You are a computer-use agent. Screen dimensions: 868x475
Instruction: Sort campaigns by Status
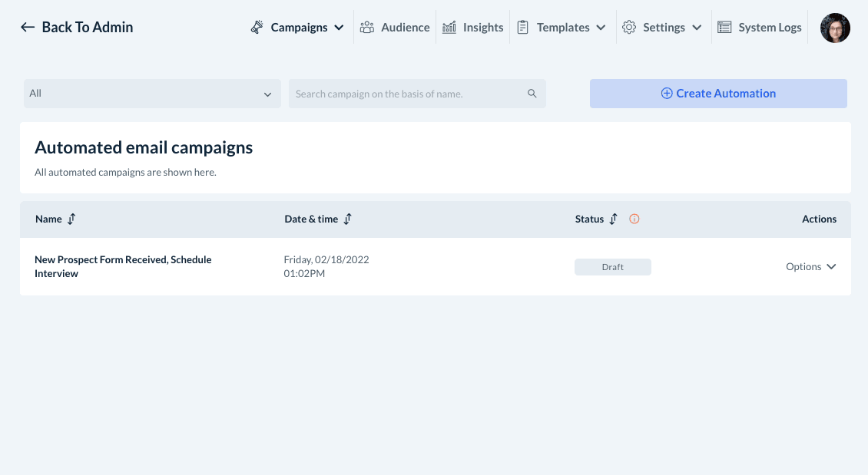pos(613,219)
